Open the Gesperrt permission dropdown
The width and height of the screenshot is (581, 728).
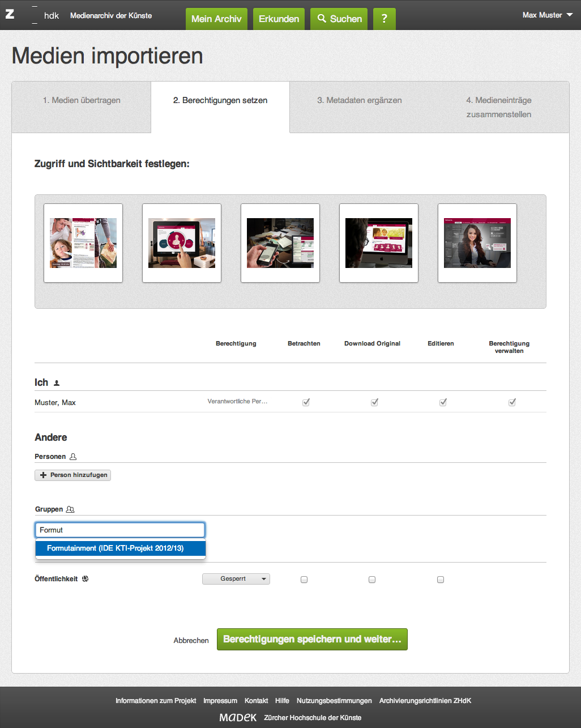[x=236, y=579]
